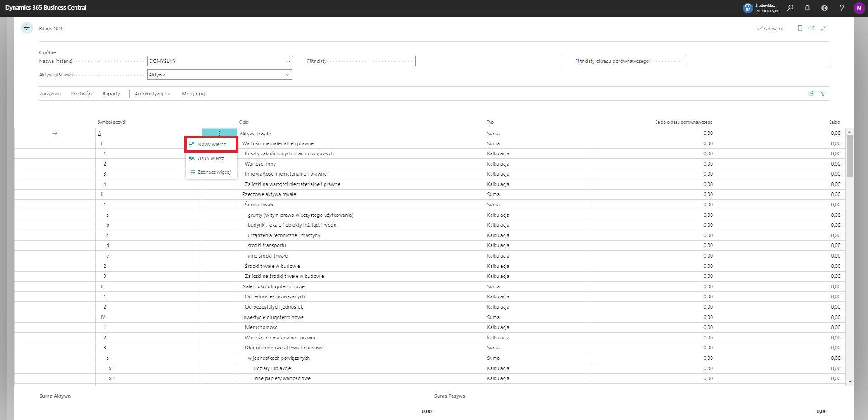Open the settings gear icon

click(824, 8)
